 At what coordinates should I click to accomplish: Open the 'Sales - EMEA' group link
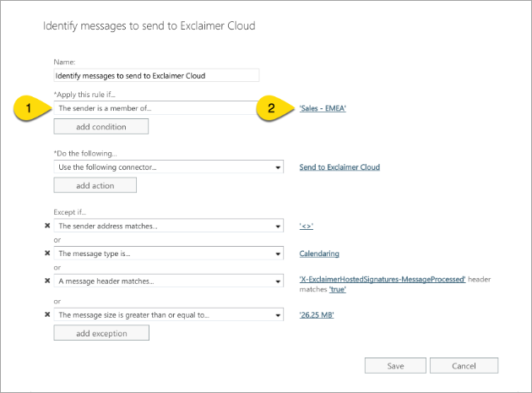click(x=323, y=108)
